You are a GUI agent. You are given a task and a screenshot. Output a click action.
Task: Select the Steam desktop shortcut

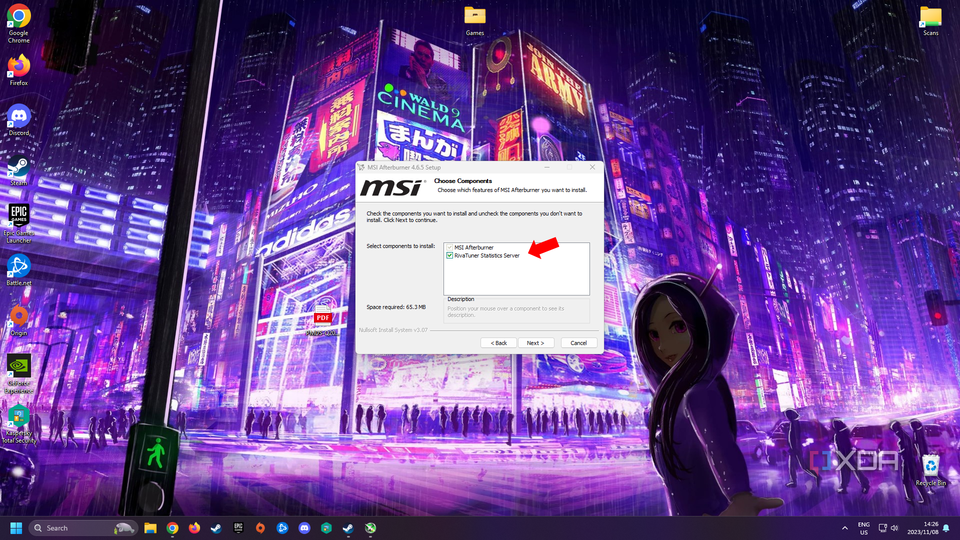(x=18, y=170)
